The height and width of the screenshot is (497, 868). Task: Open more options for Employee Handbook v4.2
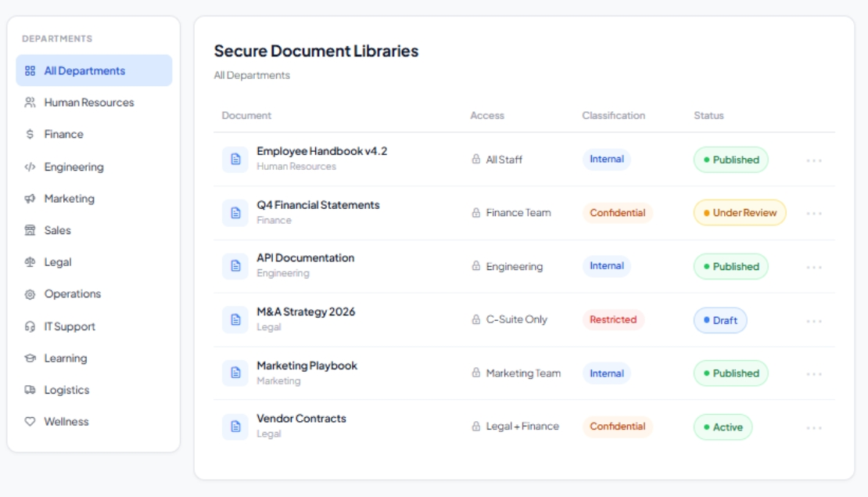814,160
